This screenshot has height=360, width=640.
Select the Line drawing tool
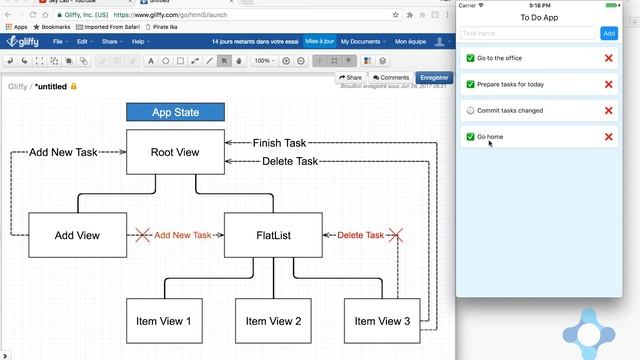[x=209, y=61]
